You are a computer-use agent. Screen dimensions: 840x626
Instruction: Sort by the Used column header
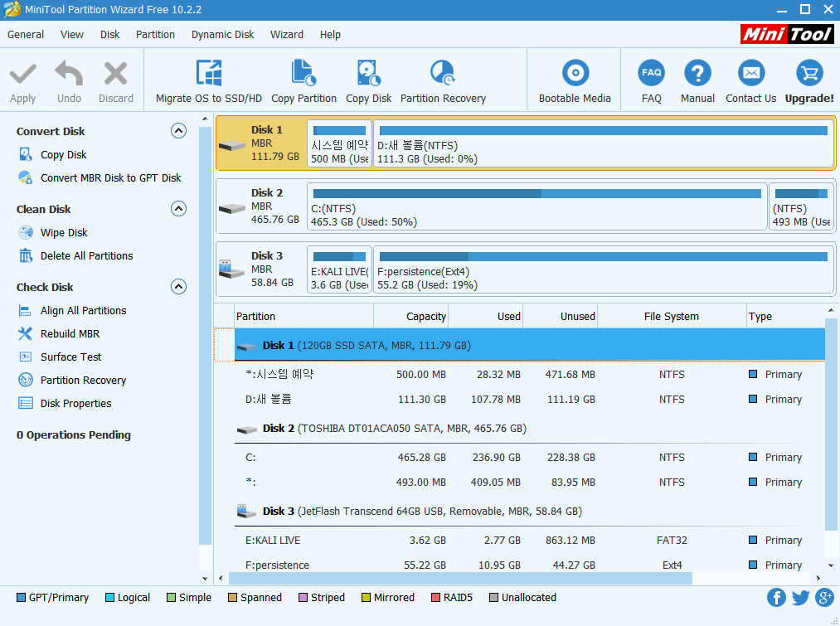(x=485, y=317)
